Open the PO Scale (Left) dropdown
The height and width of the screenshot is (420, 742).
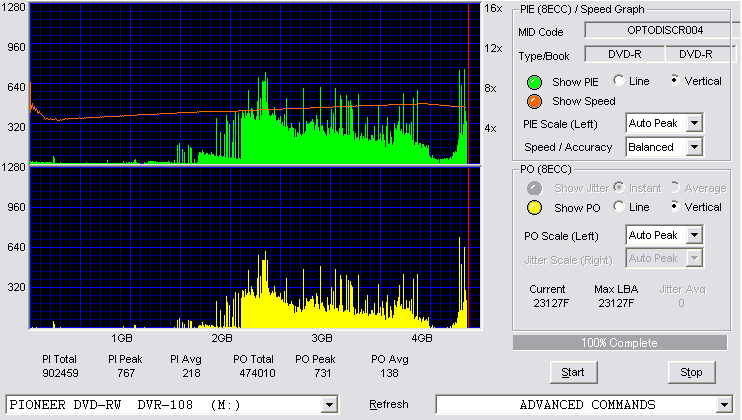click(694, 235)
